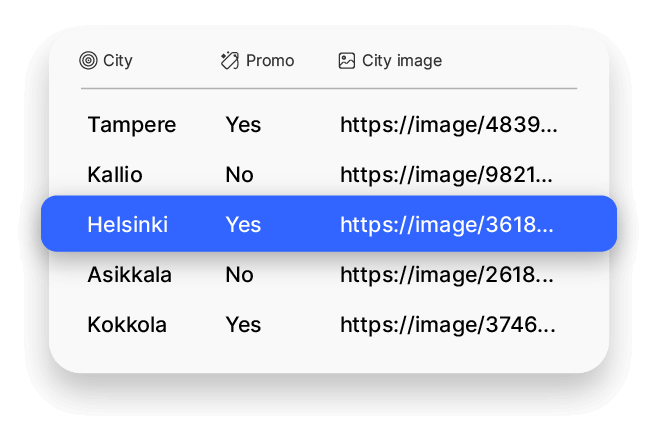Select the City image column header
658x442 pixels.
coord(402,61)
